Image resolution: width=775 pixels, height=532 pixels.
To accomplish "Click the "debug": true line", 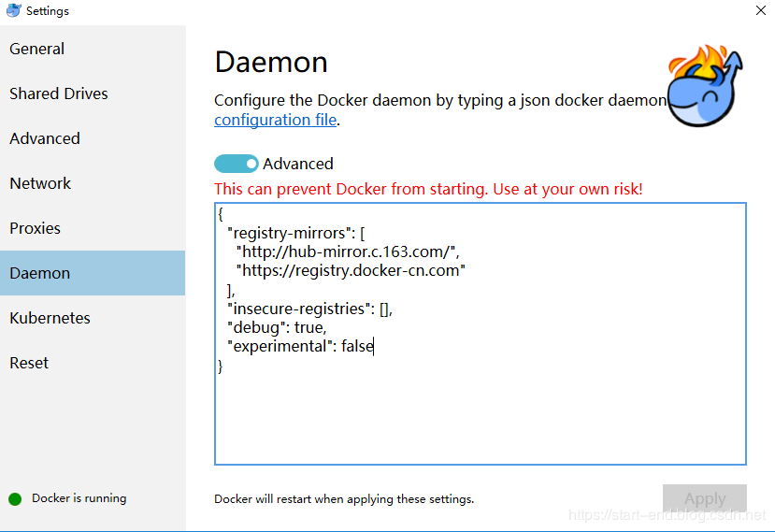I will 277,327.
